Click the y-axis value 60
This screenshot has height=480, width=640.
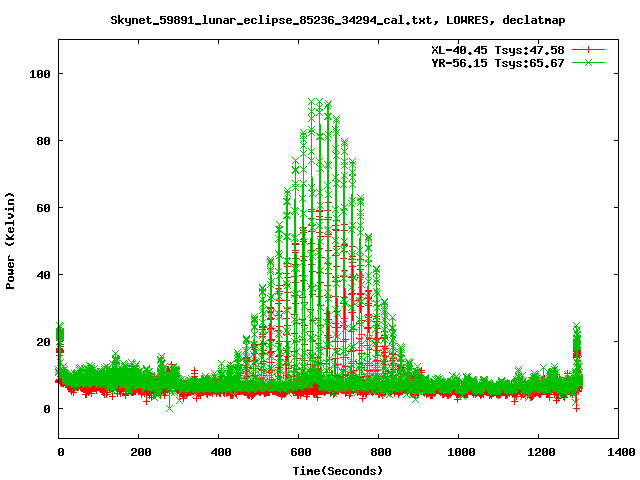click(43, 208)
